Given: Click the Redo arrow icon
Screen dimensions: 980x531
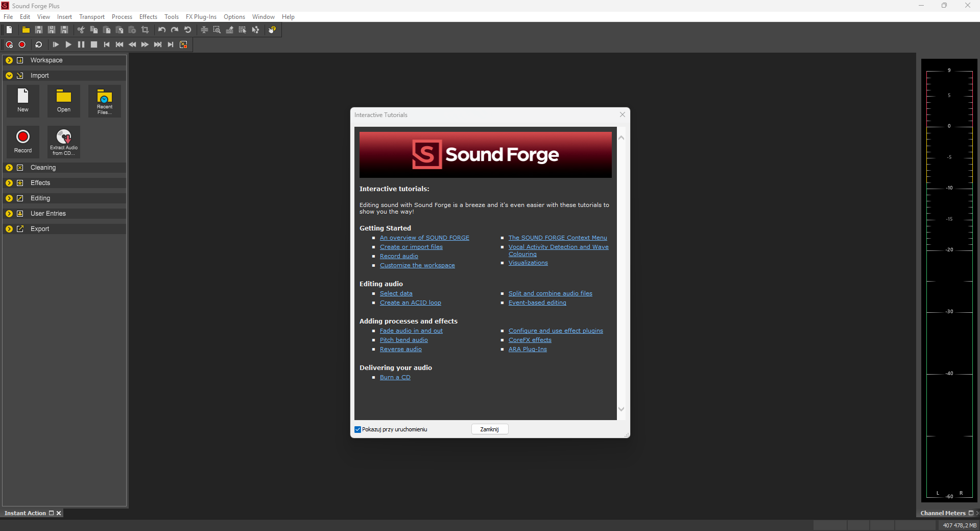Looking at the screenshot, I should [x=175, y=30].
